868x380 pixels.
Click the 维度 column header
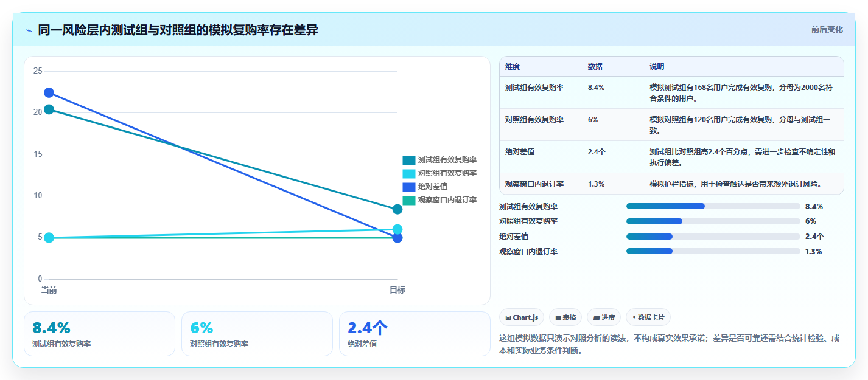click(x=513, y=66)
